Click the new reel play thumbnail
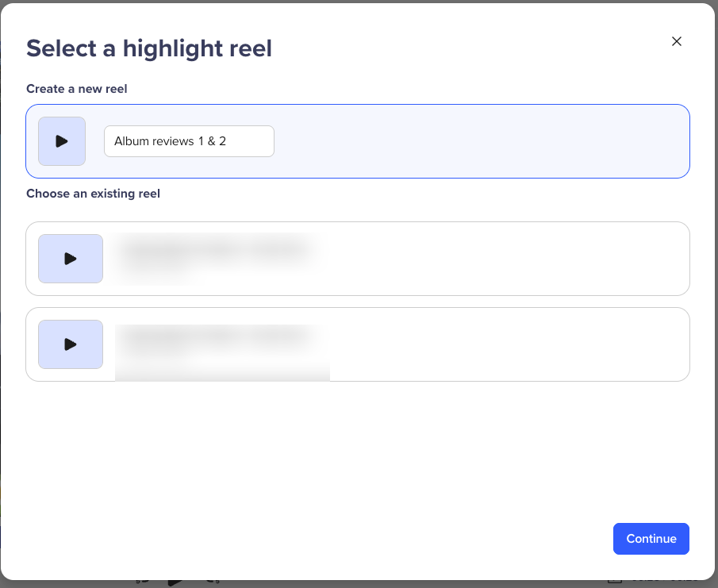This screenshot has height=588, width=718. tap(62, 141)
